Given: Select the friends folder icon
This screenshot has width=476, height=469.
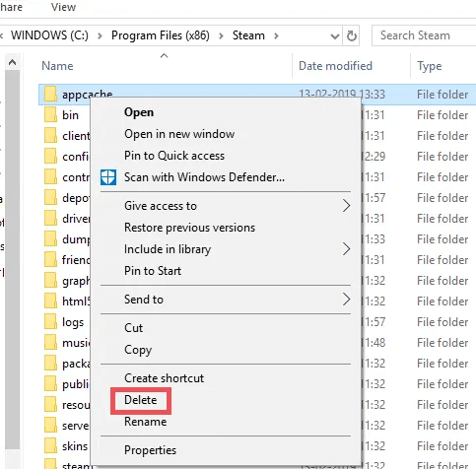Looking at the screenshot, I should tap(50, 260).
